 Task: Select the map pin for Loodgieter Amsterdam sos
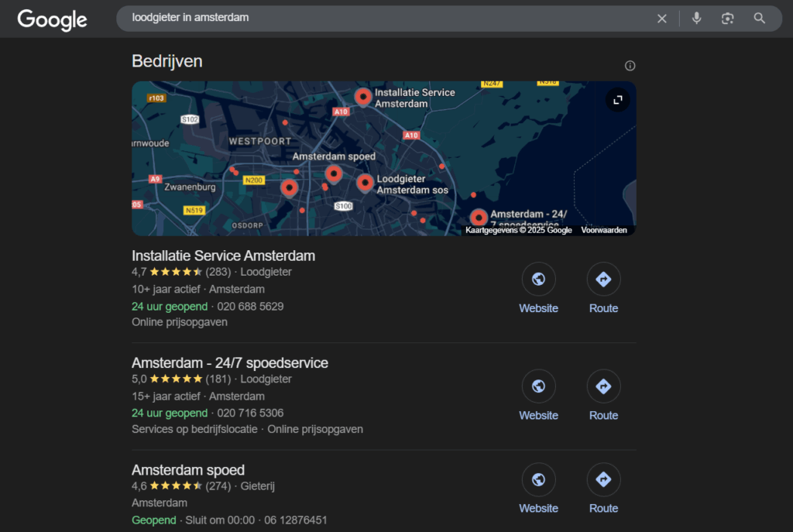[x=364, y=183]
